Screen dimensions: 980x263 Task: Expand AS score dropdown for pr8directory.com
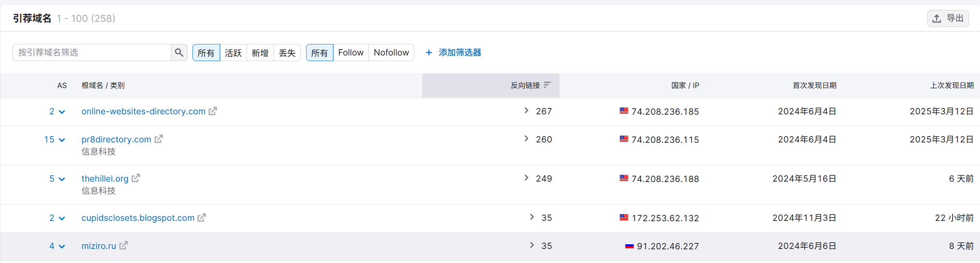62,140
